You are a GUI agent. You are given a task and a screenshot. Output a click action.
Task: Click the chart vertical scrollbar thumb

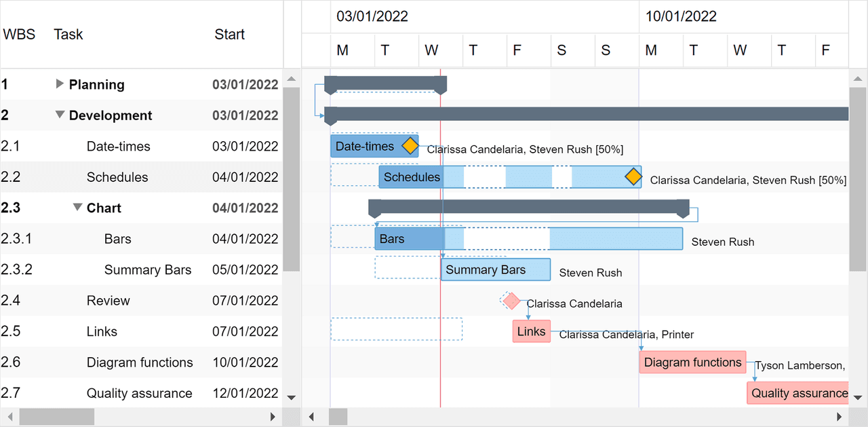(x=858, y=179)
